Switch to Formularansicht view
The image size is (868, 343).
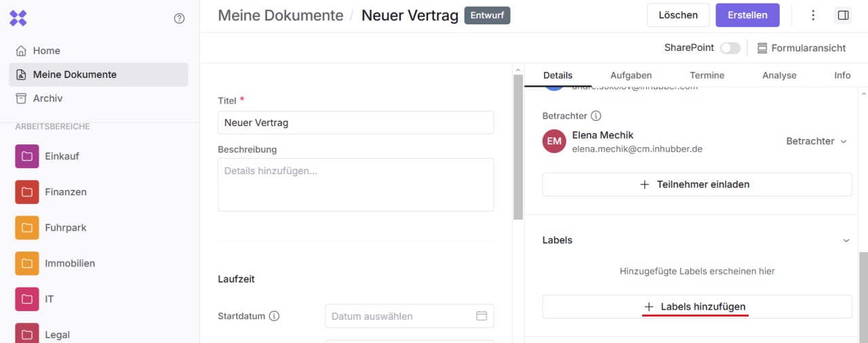pos(802,48)
